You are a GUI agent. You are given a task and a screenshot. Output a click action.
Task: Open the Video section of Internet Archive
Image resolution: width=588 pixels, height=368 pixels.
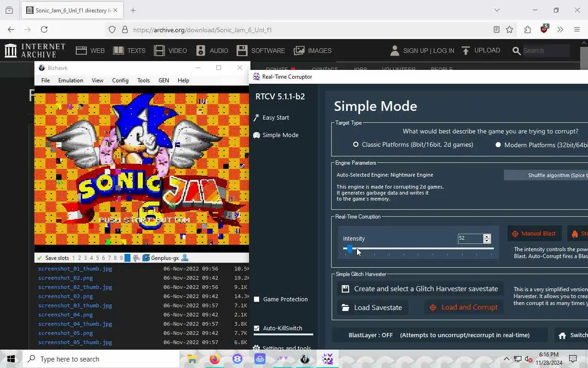(x=170, y=51)
